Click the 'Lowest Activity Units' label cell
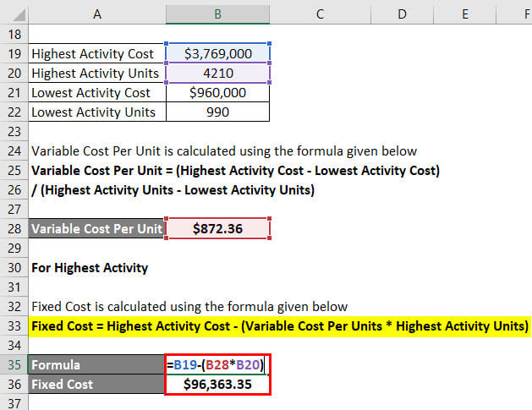The width and height of the screenshot is (532, 410). pyautogui.click(x=97, y=112)
